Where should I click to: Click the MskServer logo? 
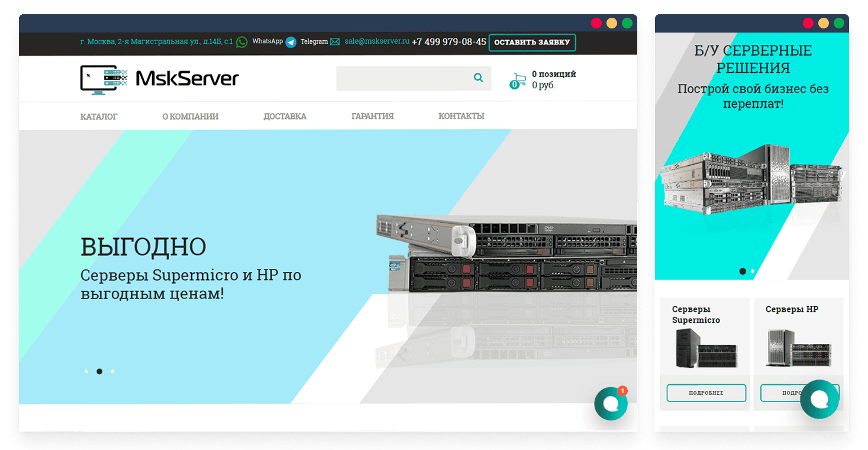[x=159, y=79]
